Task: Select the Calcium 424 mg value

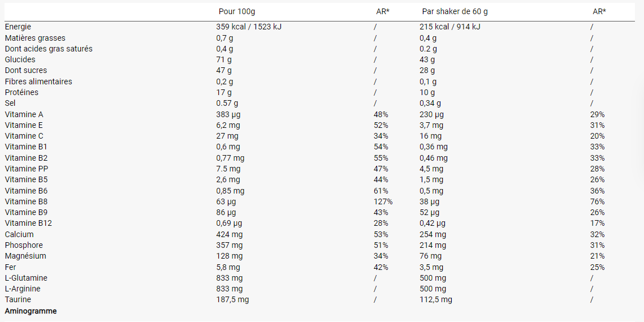Action: point(229,234)
